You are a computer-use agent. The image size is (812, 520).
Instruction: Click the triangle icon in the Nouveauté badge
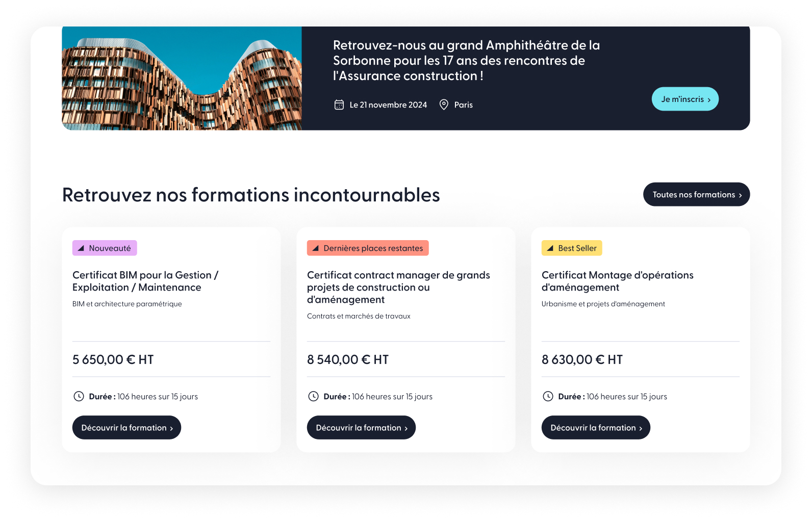(x=81, y=248)
